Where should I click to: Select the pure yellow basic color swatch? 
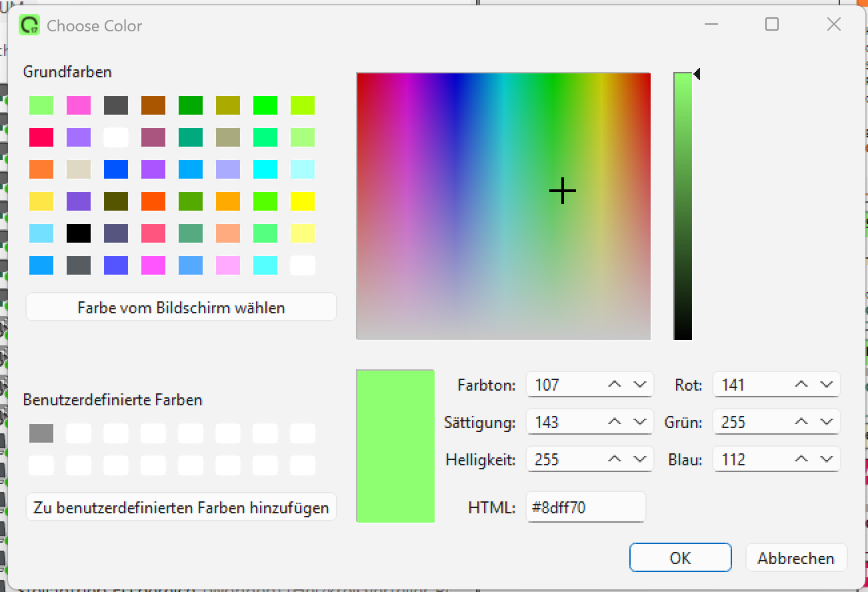point(302,201)
